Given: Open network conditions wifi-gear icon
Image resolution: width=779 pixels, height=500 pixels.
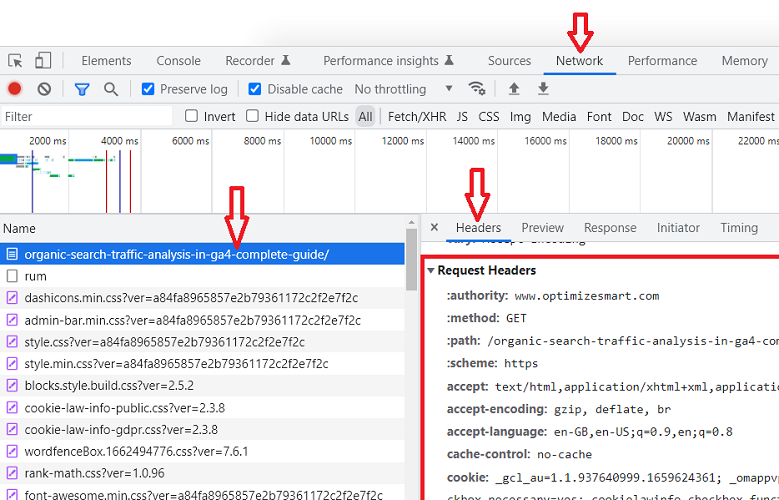Looking at the screenshot, I should [477, 88].
